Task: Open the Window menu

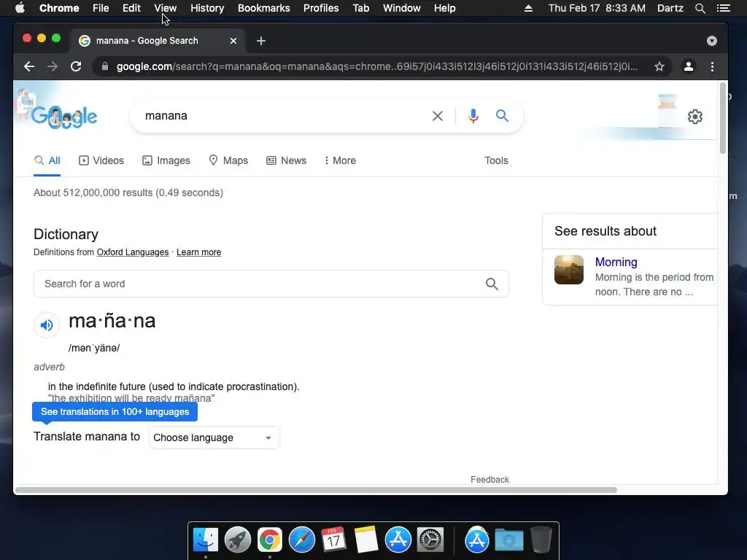Action: click(x=402, y=8)
